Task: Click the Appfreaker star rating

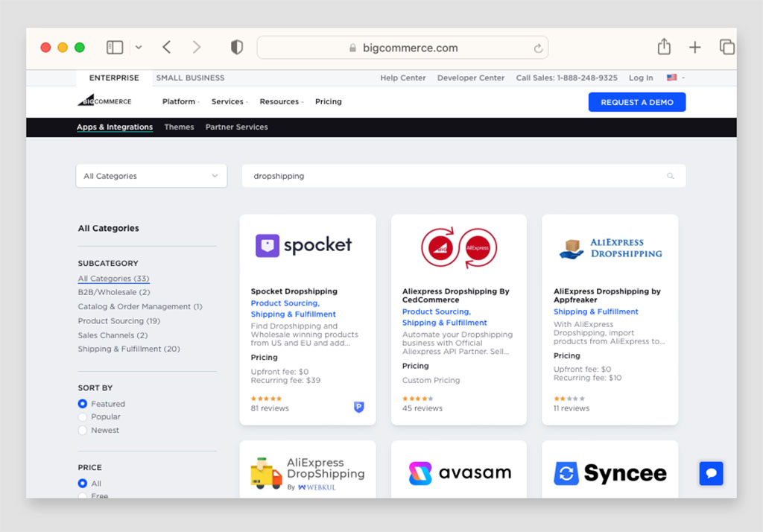Action: pyautogui.click(x=569, y=399)
